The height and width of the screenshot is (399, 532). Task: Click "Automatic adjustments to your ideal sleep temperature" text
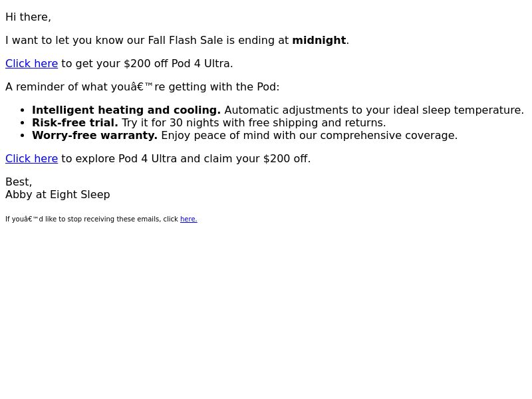[x=374, y=110]
